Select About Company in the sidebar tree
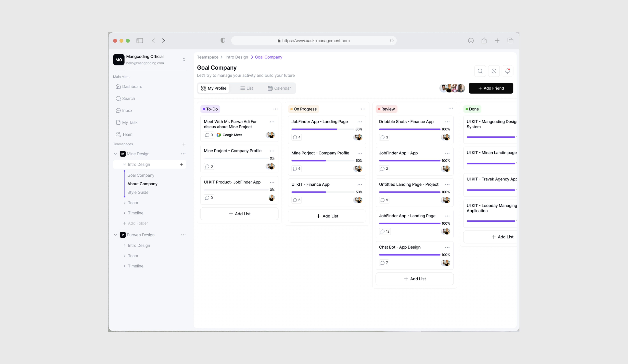 coord(142,184)
